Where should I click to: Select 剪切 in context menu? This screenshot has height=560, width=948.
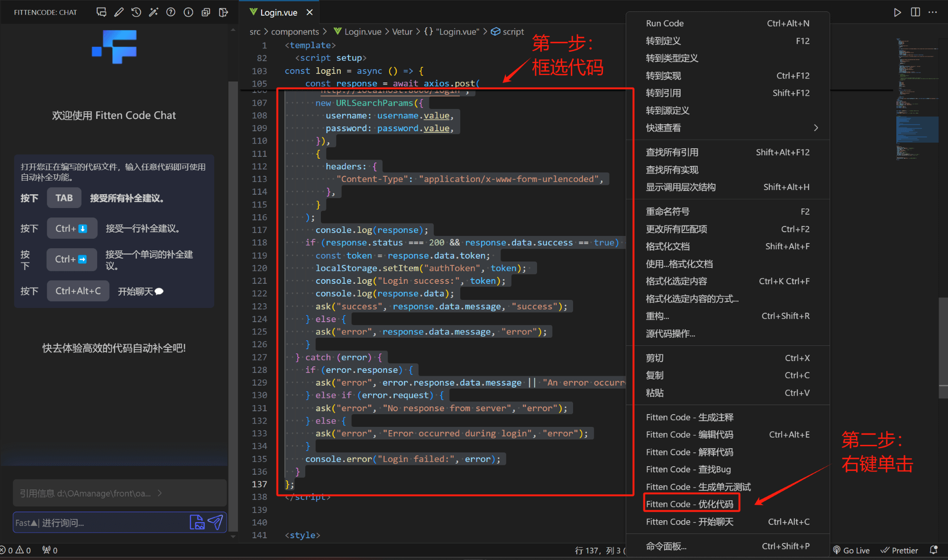728,358
